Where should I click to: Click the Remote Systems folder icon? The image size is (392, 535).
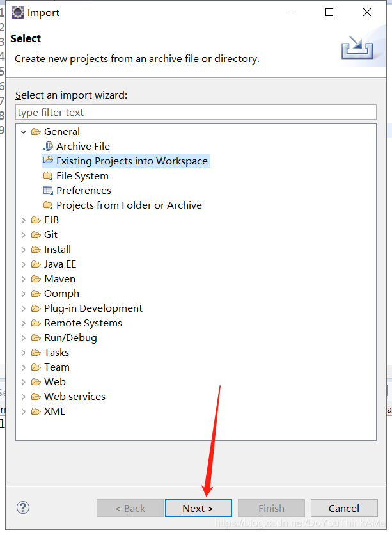[36, 323]
